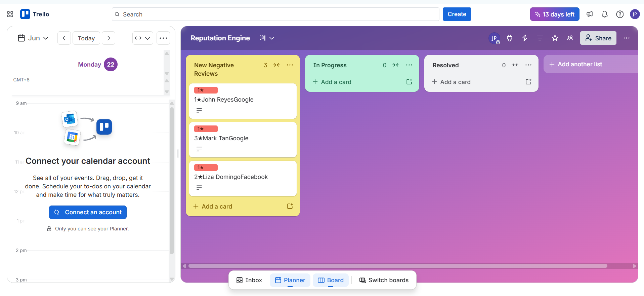Open New Negative Reviews list actions menu
The image size is (644, 296).
[x=290, y=65]
